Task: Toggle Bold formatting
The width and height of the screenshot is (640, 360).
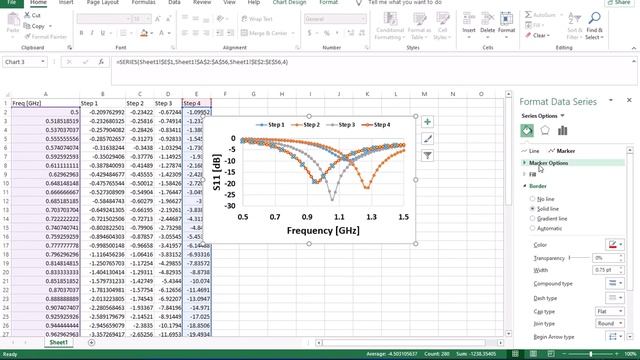Action: (81, 33)
